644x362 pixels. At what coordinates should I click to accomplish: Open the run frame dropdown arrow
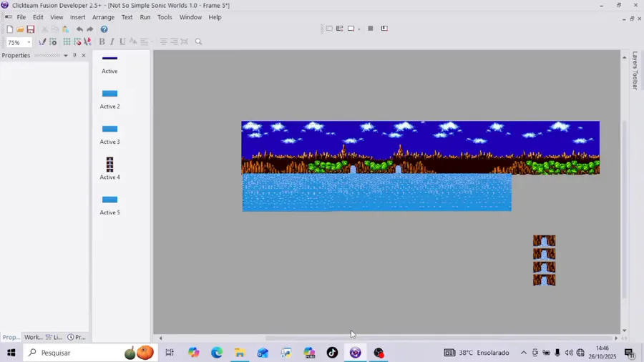pos(359,29)
